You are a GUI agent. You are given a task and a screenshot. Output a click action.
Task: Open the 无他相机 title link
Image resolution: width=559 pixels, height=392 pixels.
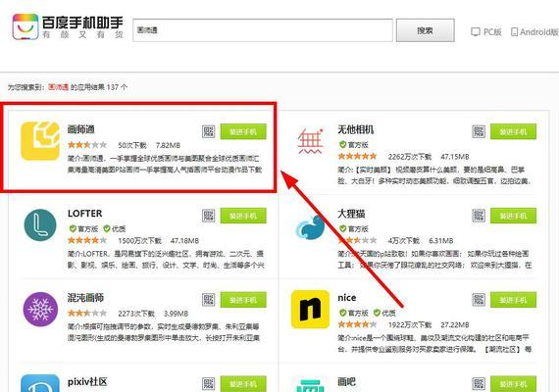click(355, 129)
